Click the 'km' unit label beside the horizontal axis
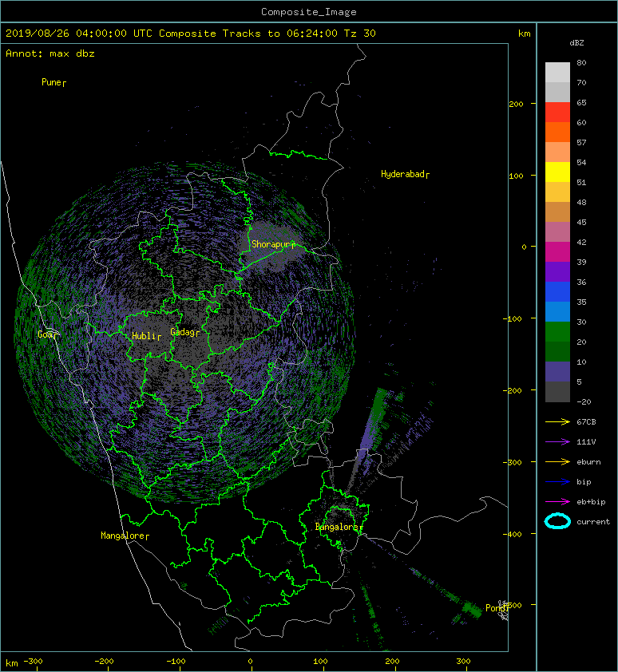The image size is (618, 672). click(12, 663)
